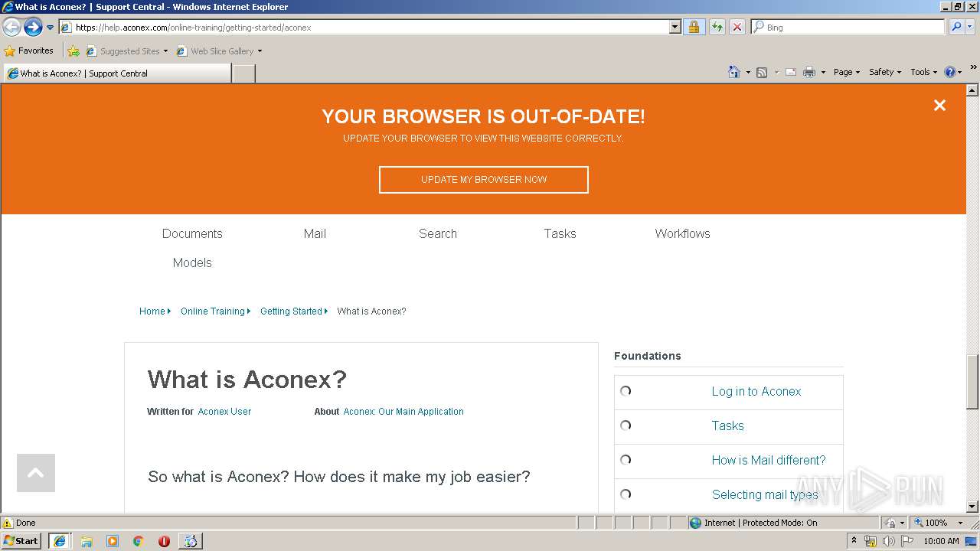Screen dimensions: 980x551
Task: Click the RSS feeds icon
Action: [762, 72]
